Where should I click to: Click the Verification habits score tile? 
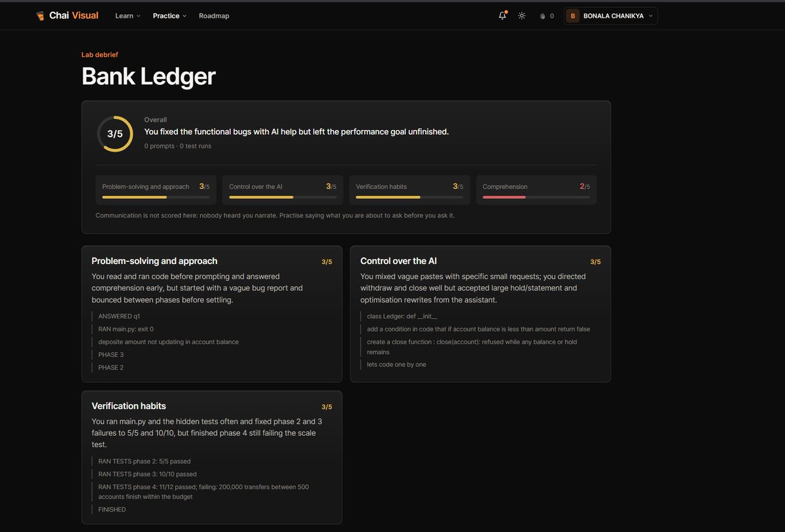click(410, 190)
